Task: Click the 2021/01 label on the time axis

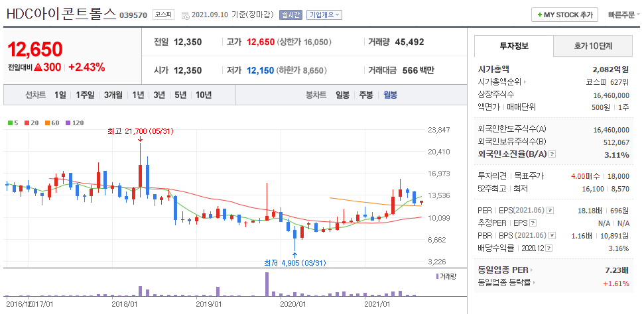Action: point(377,304)
